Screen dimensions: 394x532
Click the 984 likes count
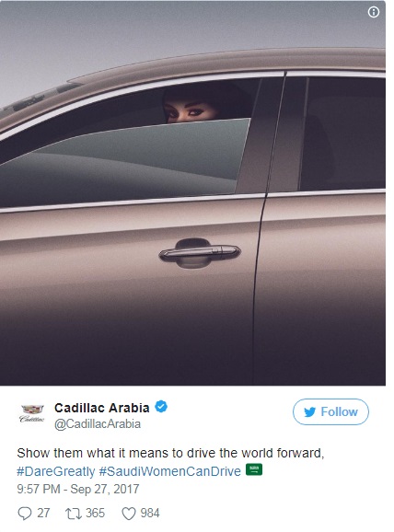click(150, 513)
